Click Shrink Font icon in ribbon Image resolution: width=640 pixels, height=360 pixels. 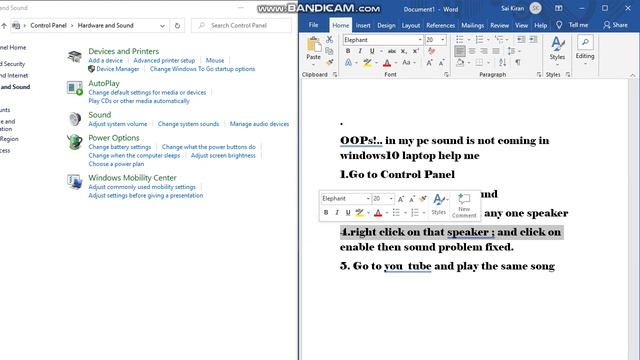[x=441, y=63]
